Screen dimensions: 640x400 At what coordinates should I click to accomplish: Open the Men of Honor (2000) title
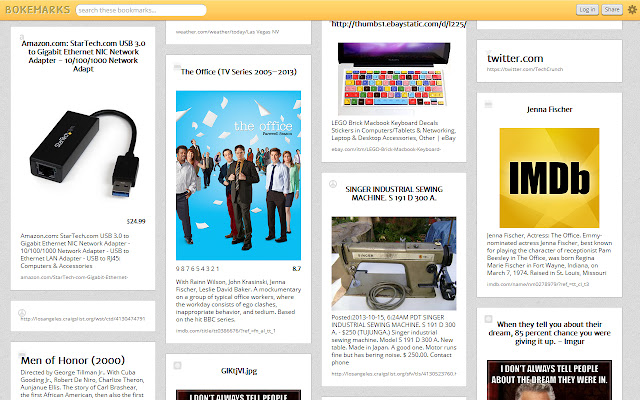(73, 360)
